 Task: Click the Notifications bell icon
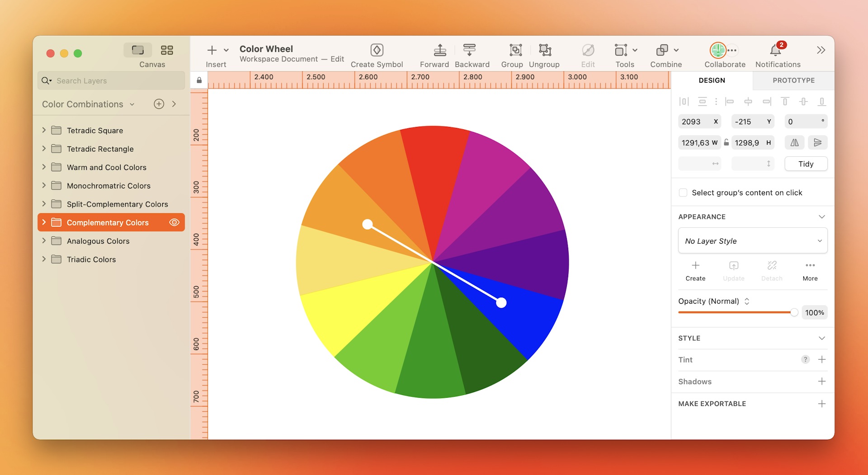click(774, 50)
